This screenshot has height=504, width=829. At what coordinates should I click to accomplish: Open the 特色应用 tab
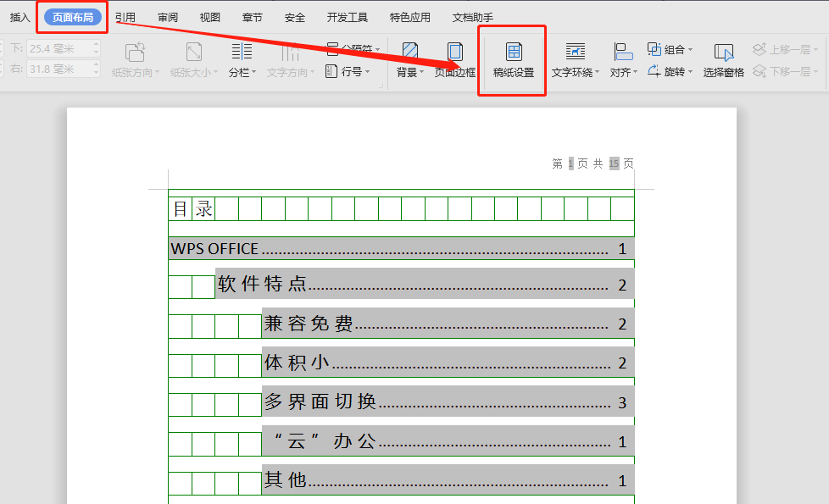pos(409,18)
